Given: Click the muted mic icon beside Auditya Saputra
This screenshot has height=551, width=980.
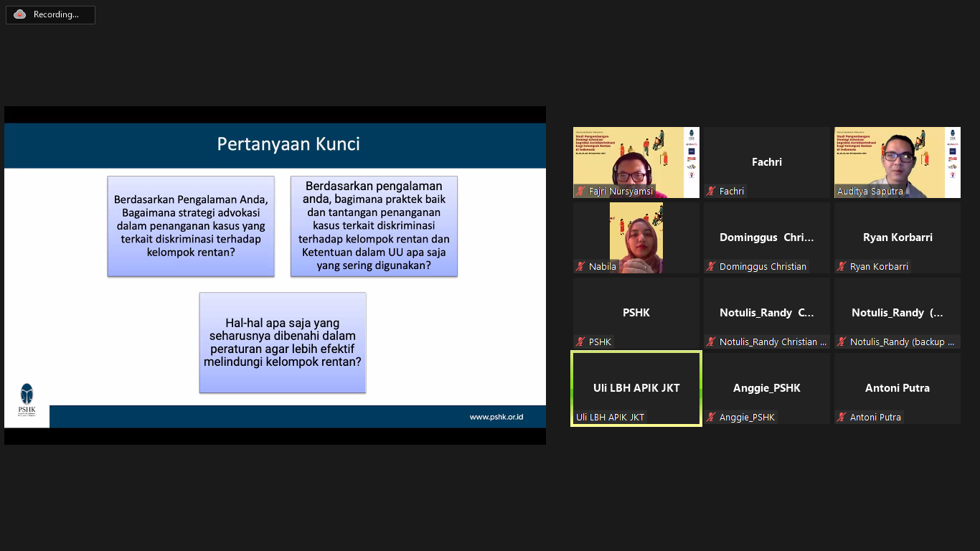Looking at the screenshot, I should tap(841, 192).
